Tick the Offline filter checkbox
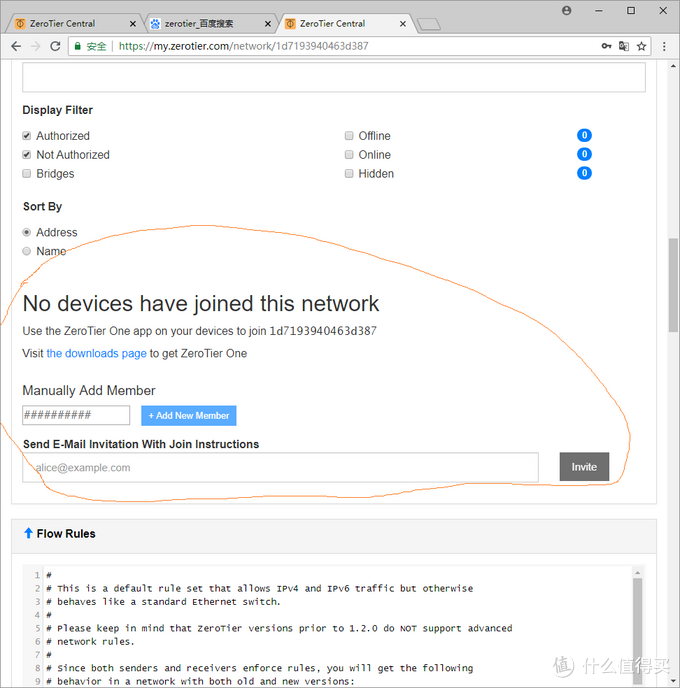The width and height of the screenshot is (680, 688). coord(349,136)
